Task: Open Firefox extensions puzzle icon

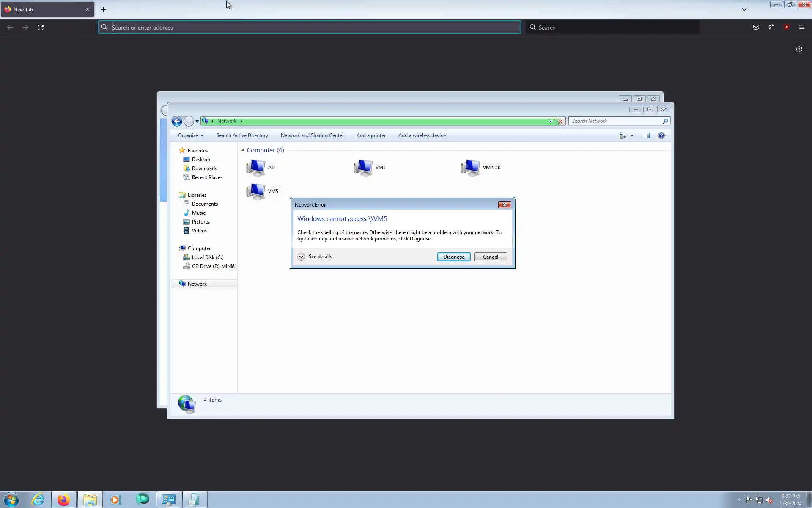Action: pyautogui.click(x=771, y=27)
